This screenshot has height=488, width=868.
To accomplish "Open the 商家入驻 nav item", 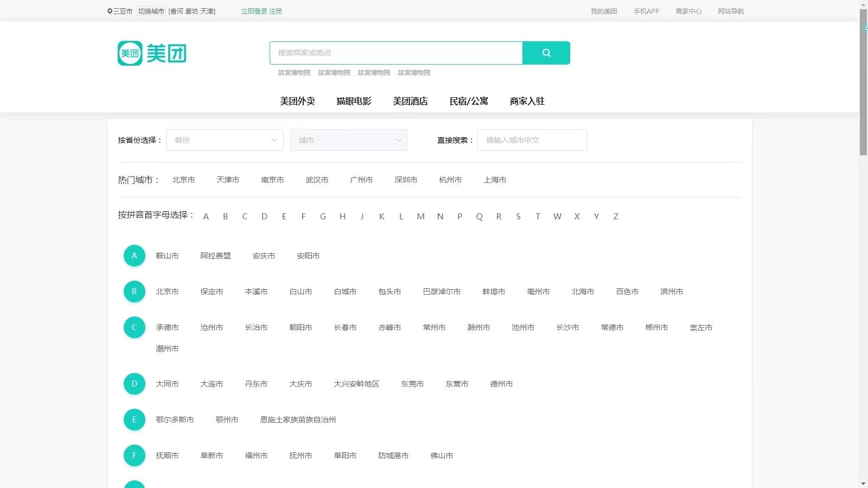I will point(527,101).
